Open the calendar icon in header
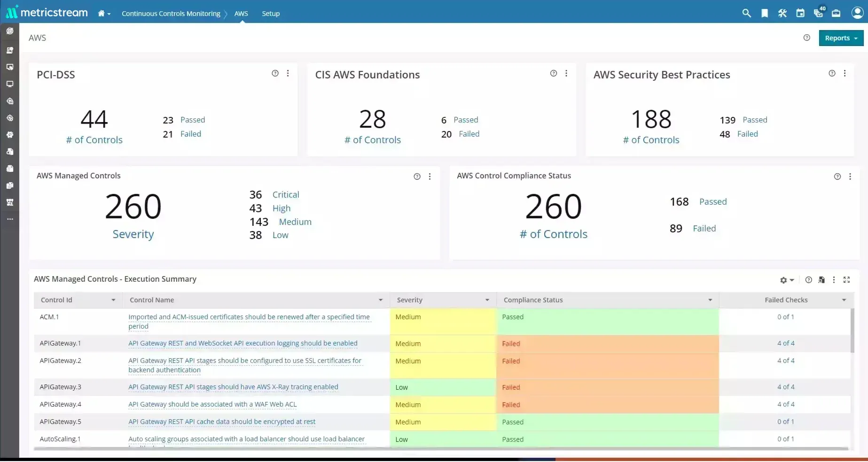The width and height of the screenshot is (868, 462). point(800,13)
